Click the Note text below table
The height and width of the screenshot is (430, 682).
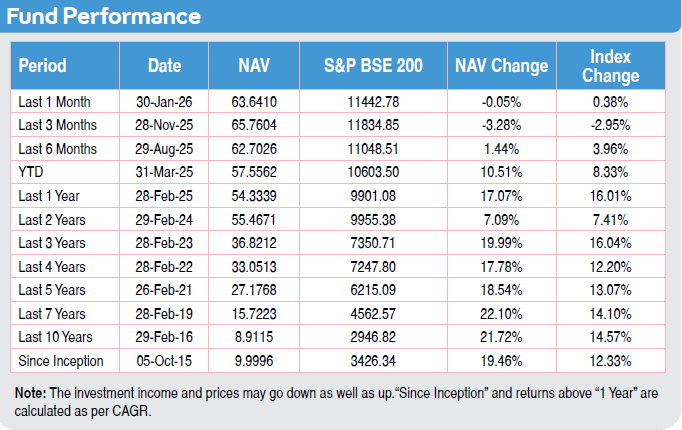tap(336, 401)
